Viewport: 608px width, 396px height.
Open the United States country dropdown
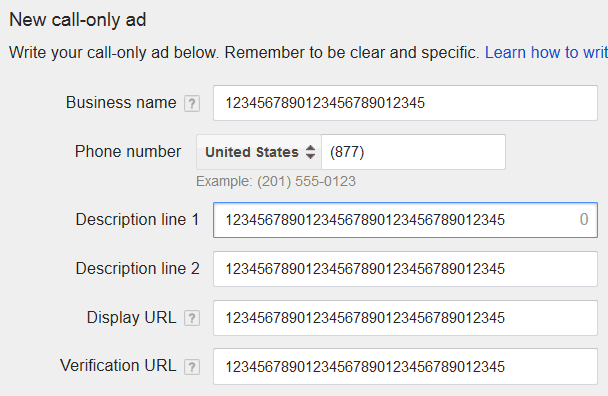click(x=259, y=152)
